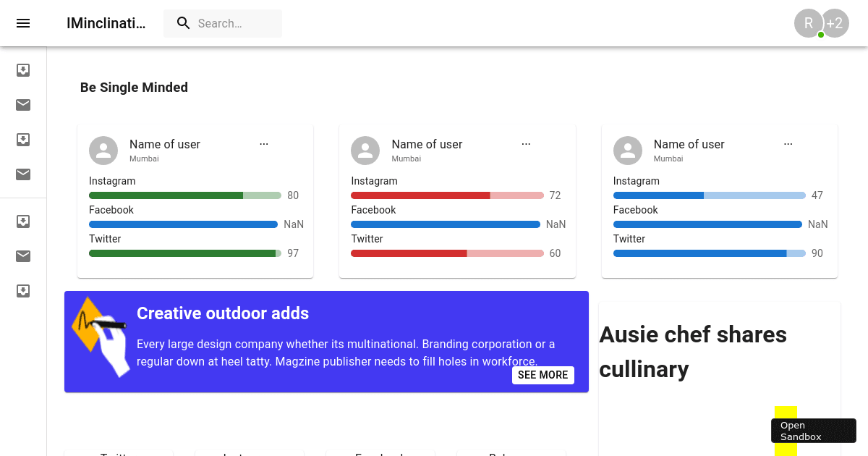Click the Open Sandbox button
Image resolution: width=868 pixels, height=456 pixels.
click(x=813, y=430)
